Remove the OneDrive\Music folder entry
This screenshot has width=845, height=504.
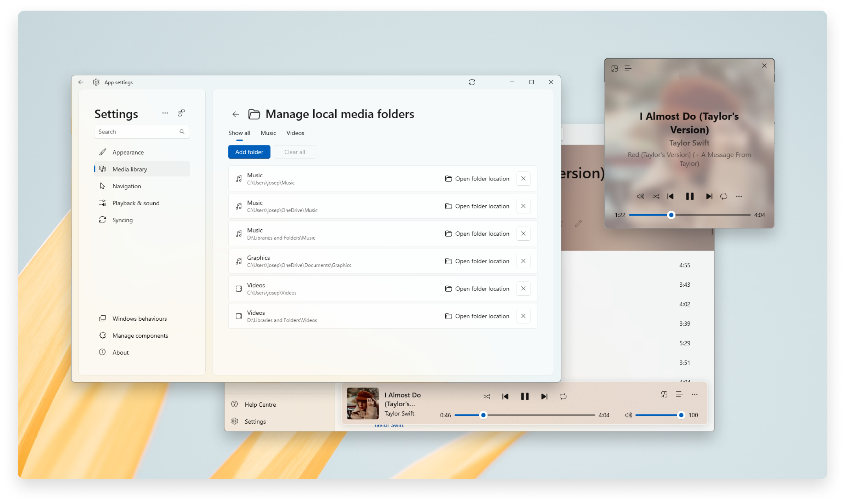coord(523,206)
